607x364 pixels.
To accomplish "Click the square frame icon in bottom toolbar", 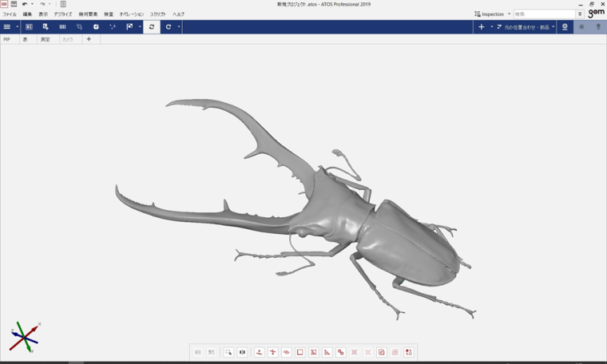I will tap(300, 352).
